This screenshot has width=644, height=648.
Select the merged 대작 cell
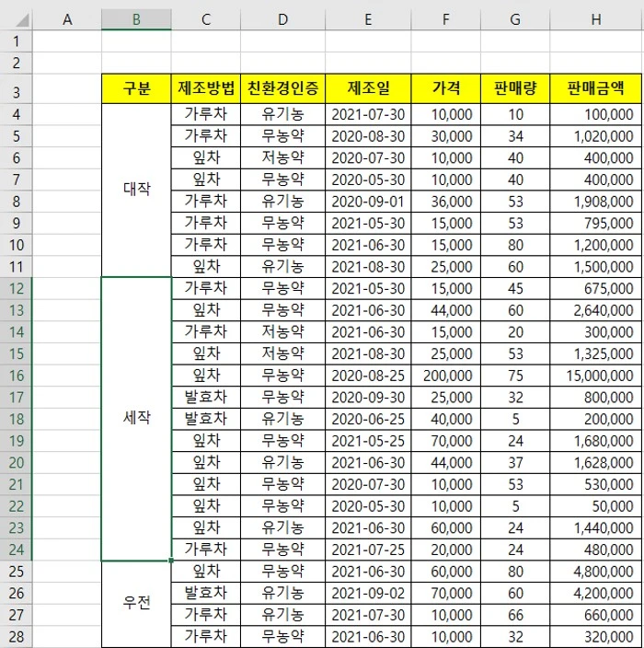(136, 191)
